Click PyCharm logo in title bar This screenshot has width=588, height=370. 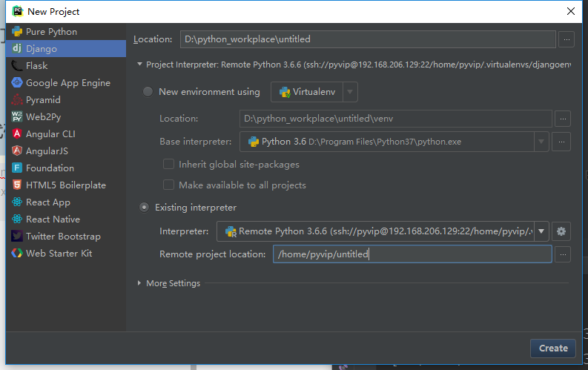pyautogui.click(x=18, y=11)
